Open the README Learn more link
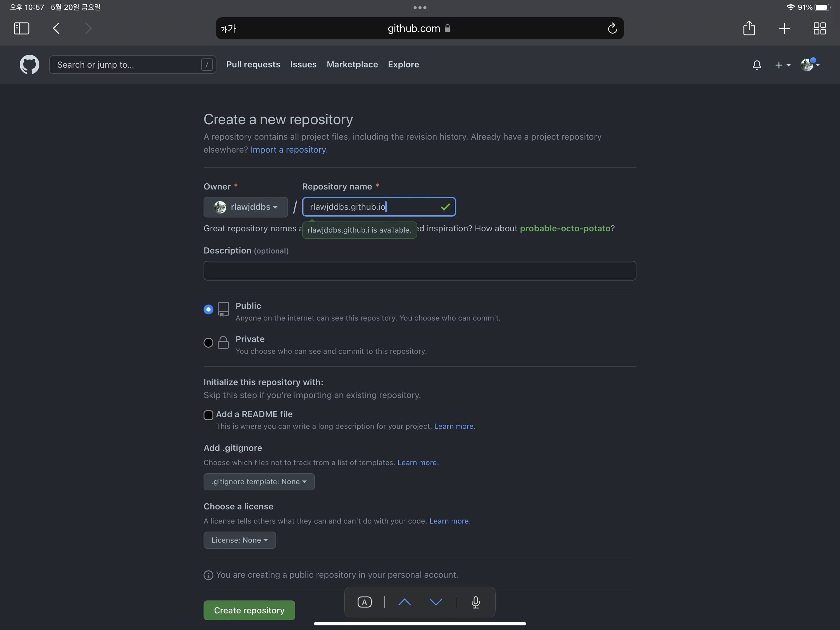The height and width of the screenshot is (630, 840). [x=454, y=426]
